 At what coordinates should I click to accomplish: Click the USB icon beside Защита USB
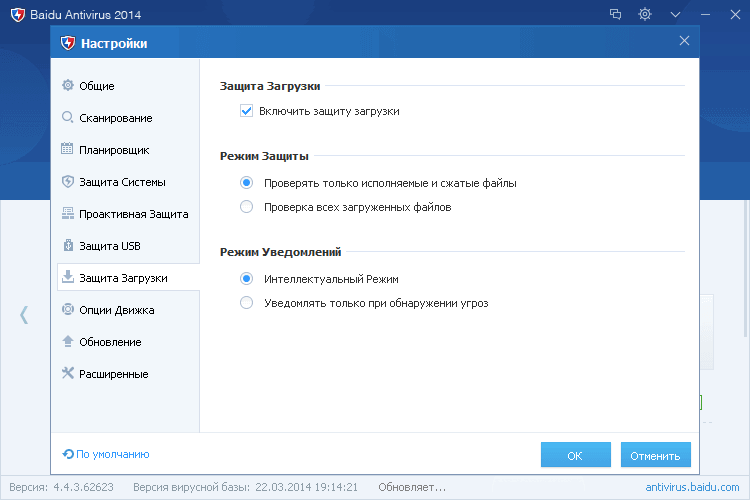pyautogui.click(x=68, y=245)
